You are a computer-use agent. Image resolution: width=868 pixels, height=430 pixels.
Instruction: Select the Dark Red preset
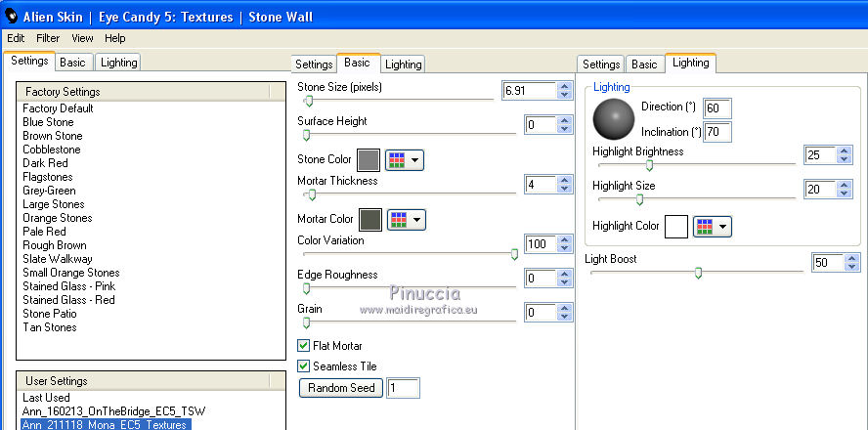(45, 163)
